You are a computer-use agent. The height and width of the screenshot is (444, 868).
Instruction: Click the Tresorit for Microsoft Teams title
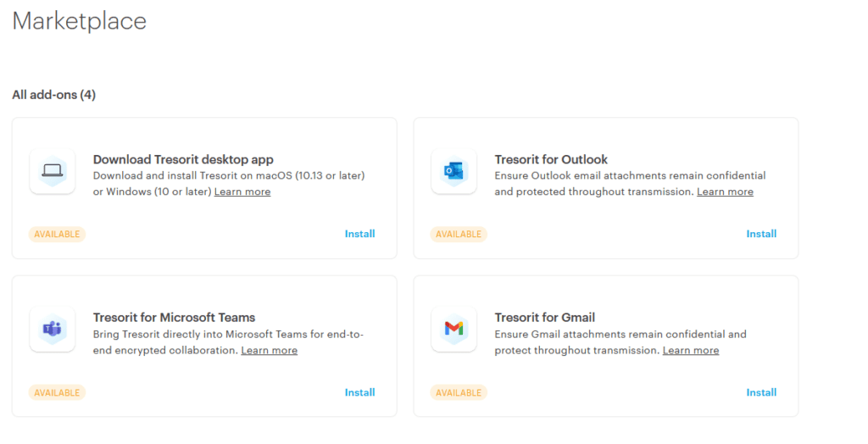tap(174, 318)
